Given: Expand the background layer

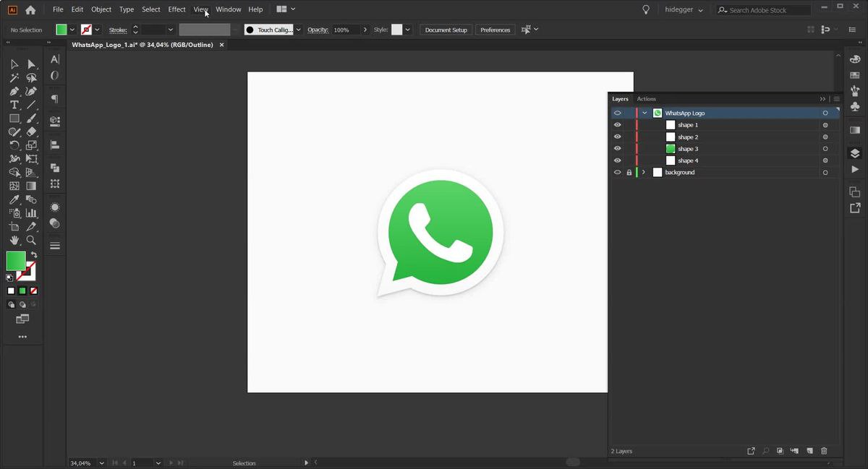Looking at the screenshot, I should click(x=643, y=173).
